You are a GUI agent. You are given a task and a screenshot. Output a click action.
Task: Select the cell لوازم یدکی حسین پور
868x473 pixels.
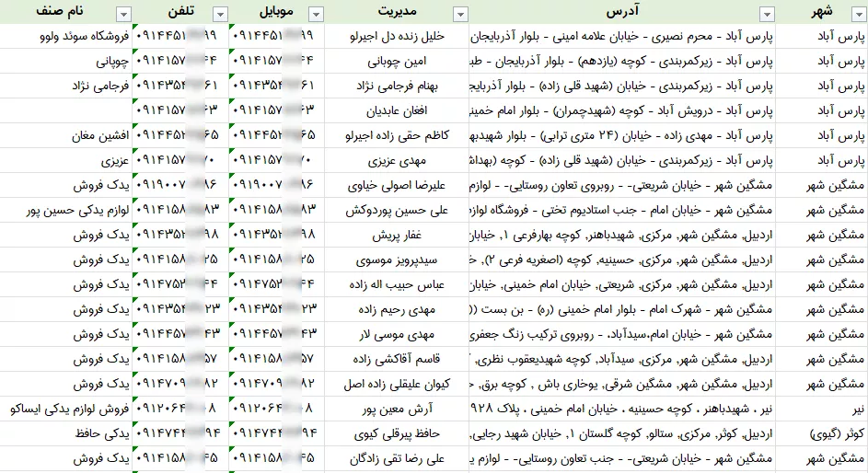[x=66, y=210]
